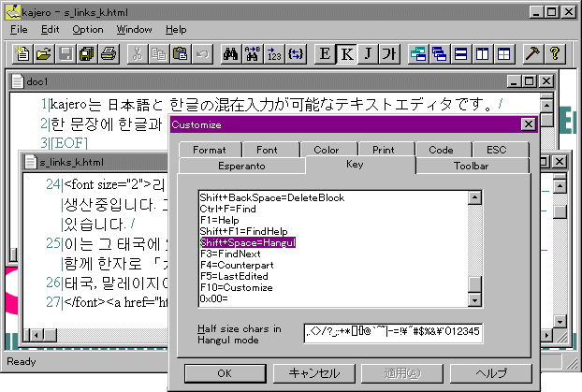The height and width of the screenshot is (392, 582).
Task: Open the Help menu
Action: (x=176, y=29)
